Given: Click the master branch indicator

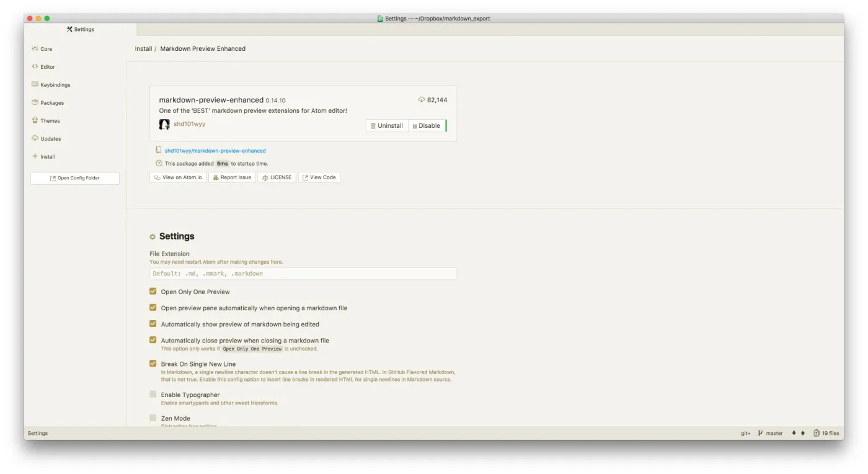Looking at the screenshot, I should [771, 434].
